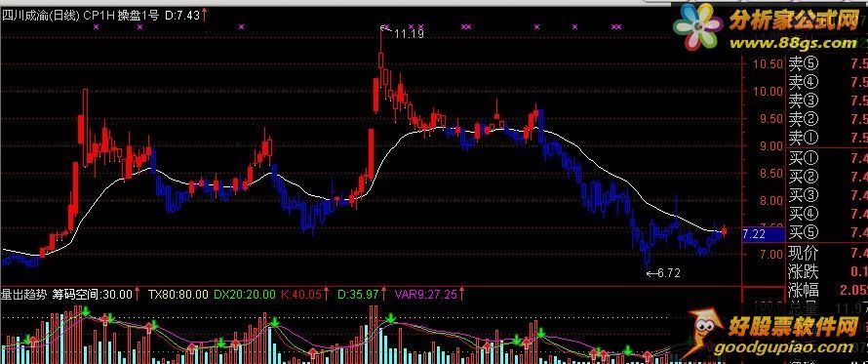Click the blue 7.22 price tag on axis
The image size is (868, 364).
click(763, 234)
